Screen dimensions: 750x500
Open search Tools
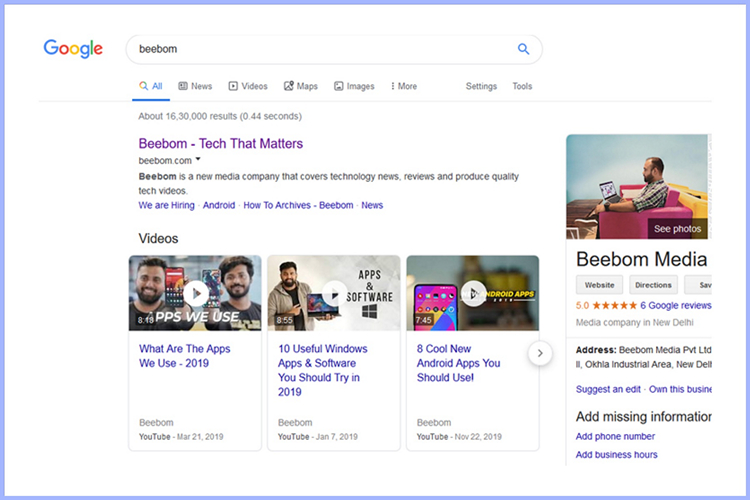(522, 86)
